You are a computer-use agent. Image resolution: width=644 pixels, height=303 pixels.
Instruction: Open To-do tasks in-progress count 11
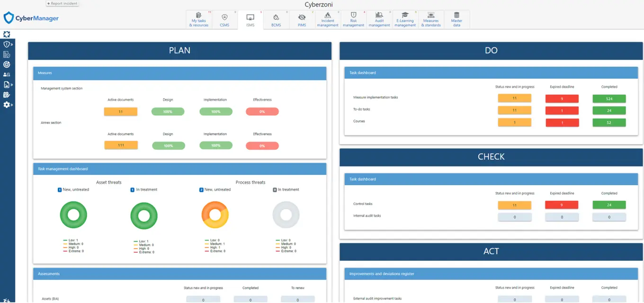click(515, 110)
